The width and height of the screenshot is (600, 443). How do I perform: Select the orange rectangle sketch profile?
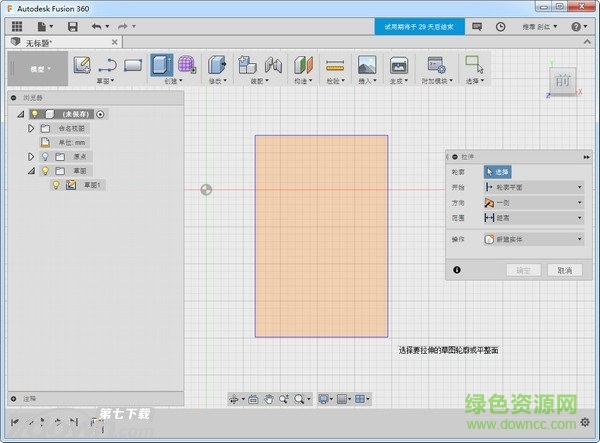(x=321, y=234)
